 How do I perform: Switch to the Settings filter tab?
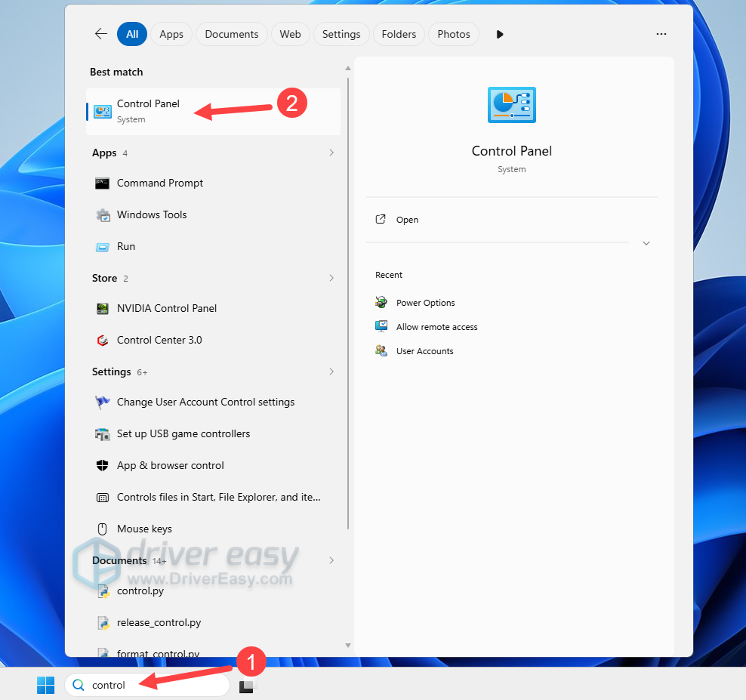point(341,34)
